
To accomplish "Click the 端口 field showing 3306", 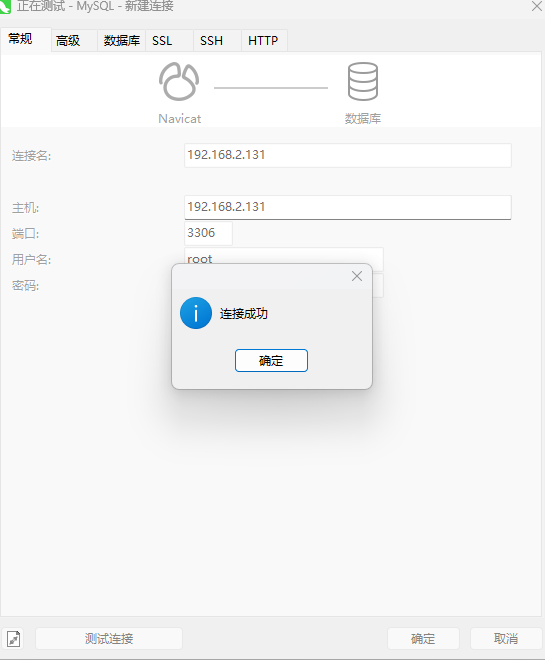I will [208, 233].
